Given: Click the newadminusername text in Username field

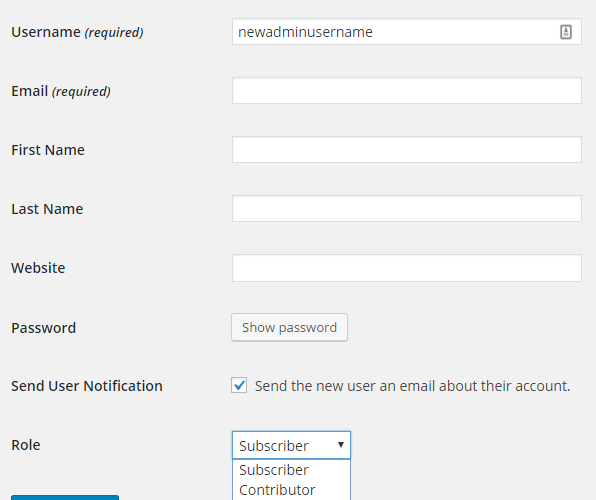Looking at the screenshot, I should pos(305,32).
